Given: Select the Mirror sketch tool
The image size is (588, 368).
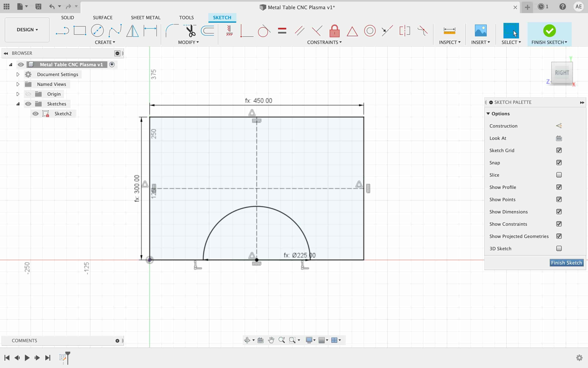Looking at the screenshot, I should 133,31.
